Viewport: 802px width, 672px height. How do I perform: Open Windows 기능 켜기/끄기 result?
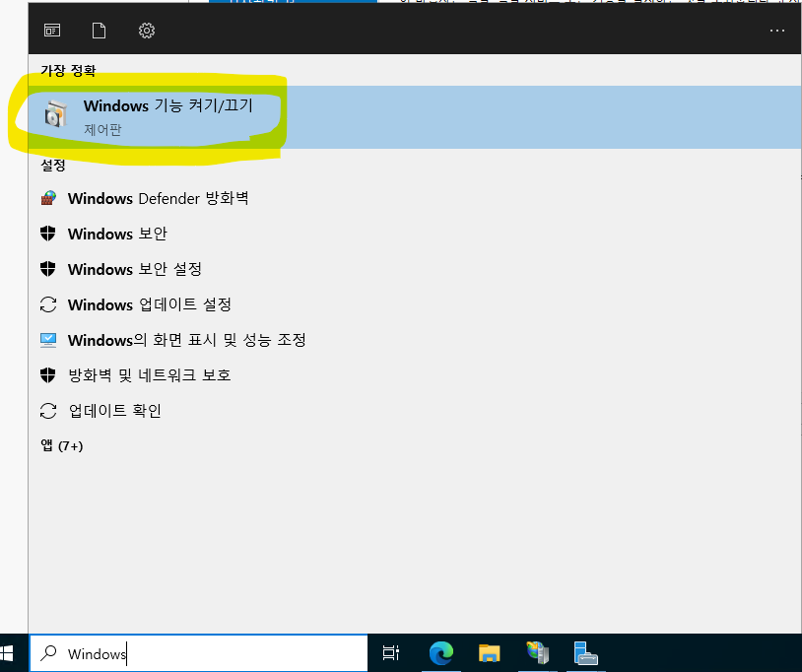(415, 117)
